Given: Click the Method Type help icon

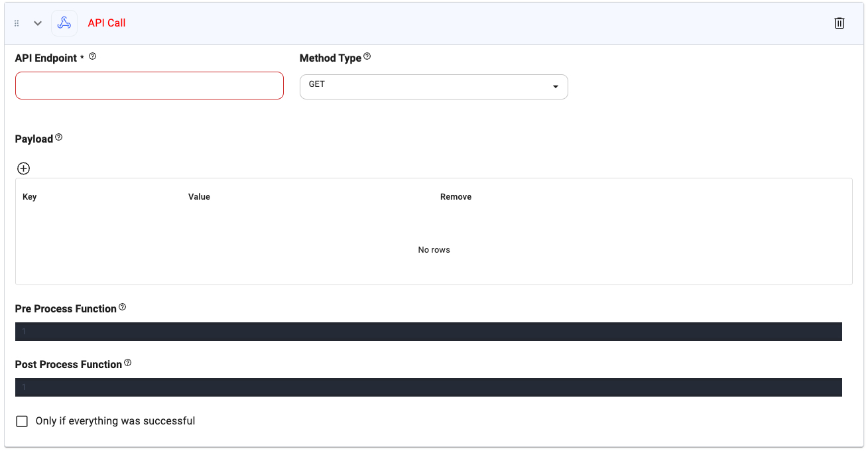Looking at the screenshot, I should [367, 56].
